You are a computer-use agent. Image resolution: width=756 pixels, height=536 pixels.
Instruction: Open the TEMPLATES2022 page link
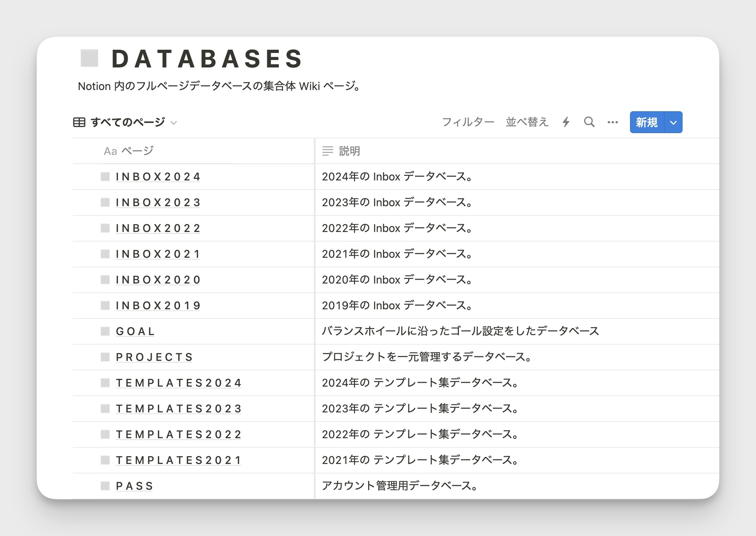pos(179,434)
